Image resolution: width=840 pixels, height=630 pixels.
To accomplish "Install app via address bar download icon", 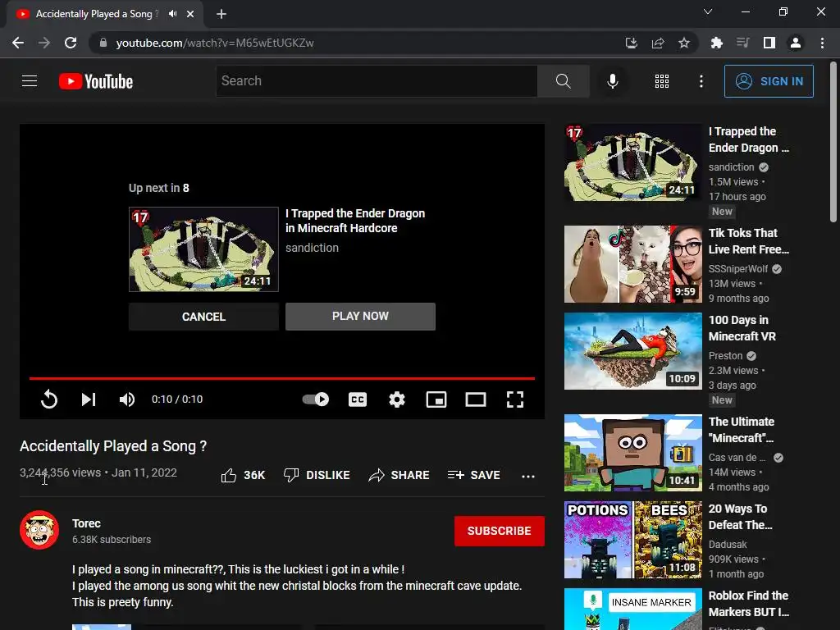I will pos(631,43).
